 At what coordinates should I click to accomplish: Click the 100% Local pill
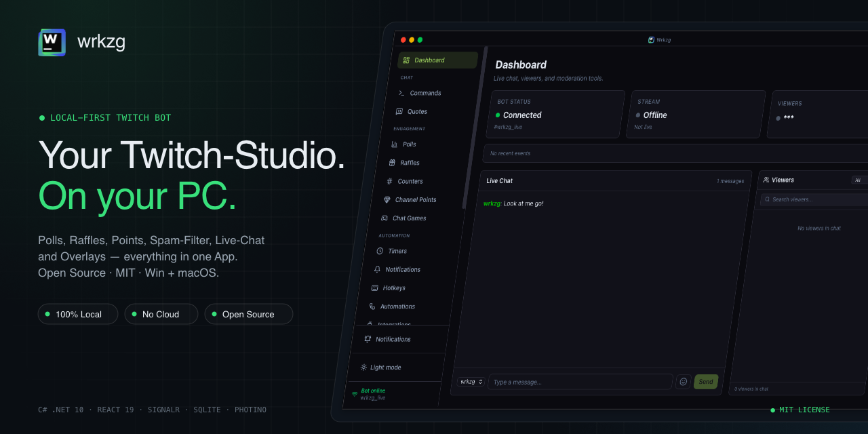[x=78, y=314]
